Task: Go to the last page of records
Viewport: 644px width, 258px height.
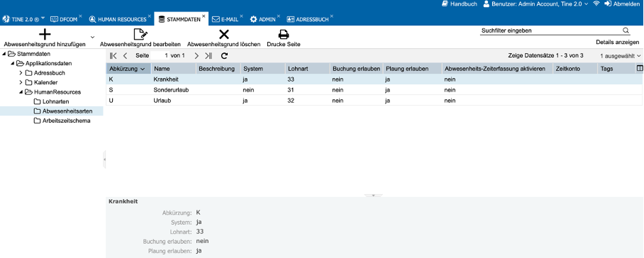Action: (209, 55)
